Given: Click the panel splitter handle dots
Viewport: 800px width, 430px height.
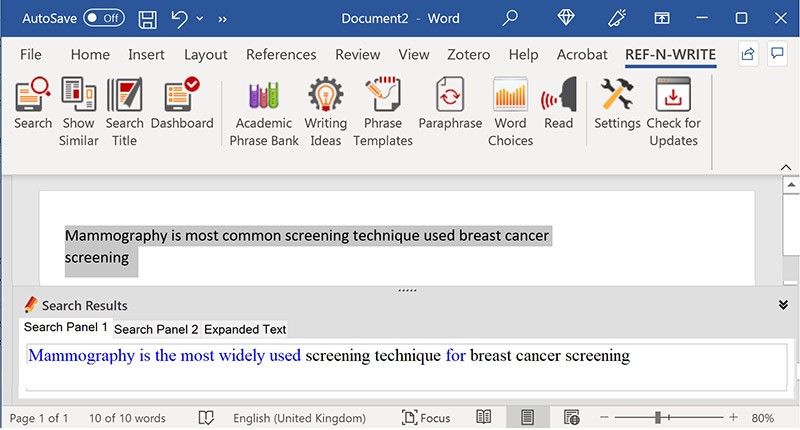Looking at the screenshot, I should click(407, 290).
